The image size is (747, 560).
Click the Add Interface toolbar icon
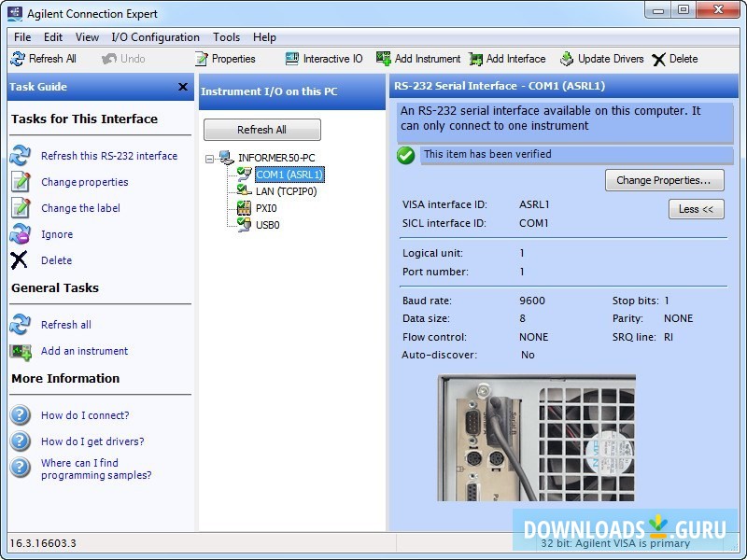(475, 58)
